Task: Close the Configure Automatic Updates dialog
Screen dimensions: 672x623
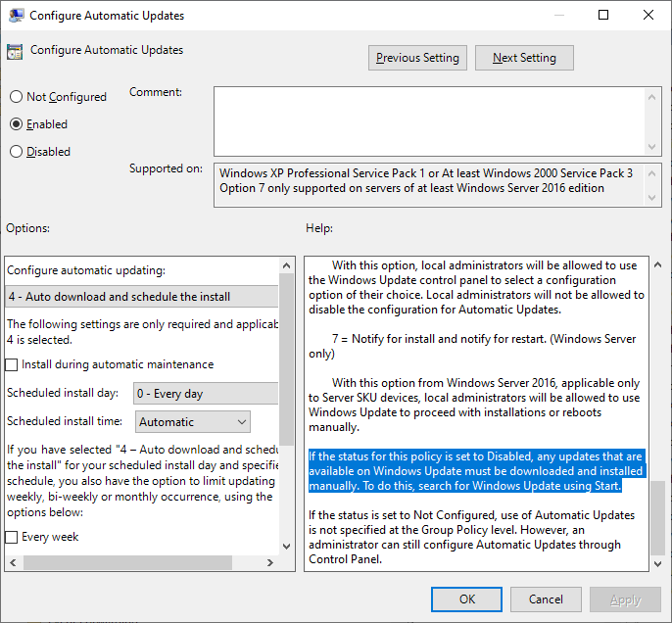Action: [x=648, y=15]
